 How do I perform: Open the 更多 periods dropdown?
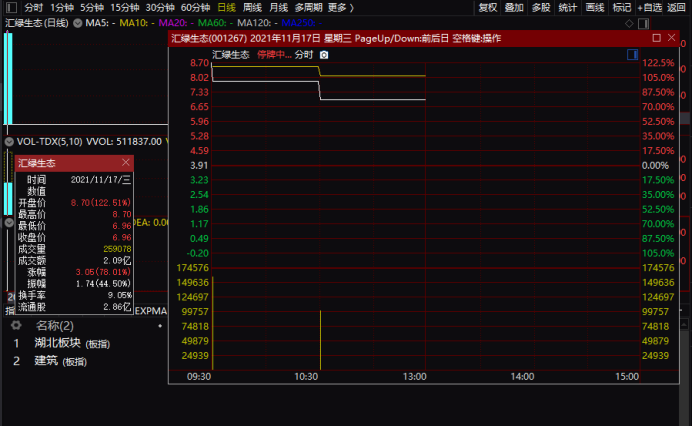click(340, 7)
